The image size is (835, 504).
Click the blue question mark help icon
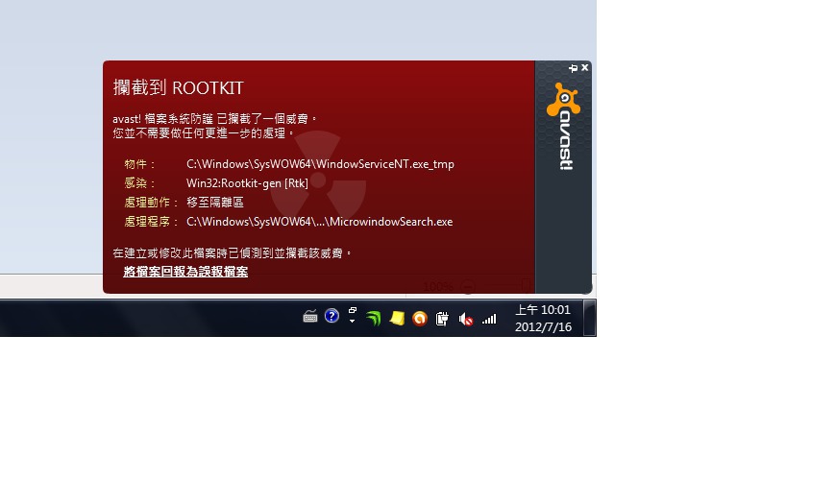pyautogui.click(x=332, y=316)
